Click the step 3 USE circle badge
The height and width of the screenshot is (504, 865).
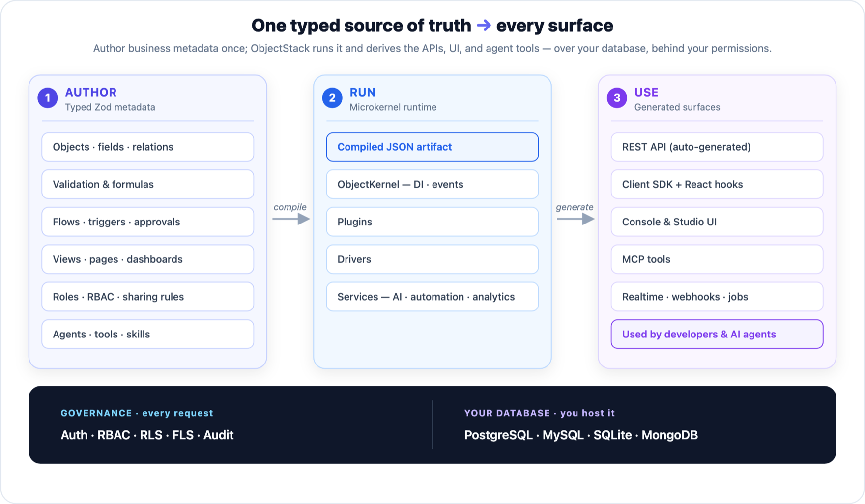pos(617,98)
